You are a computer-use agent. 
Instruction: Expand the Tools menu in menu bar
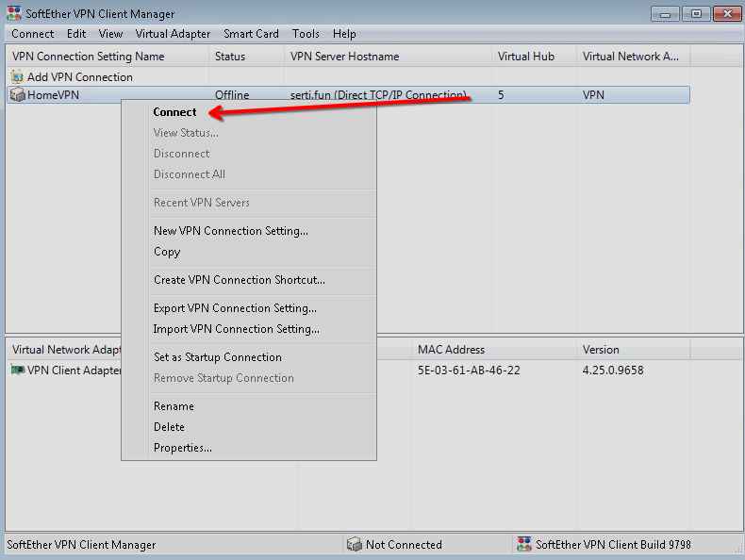[x=306, y=34]
